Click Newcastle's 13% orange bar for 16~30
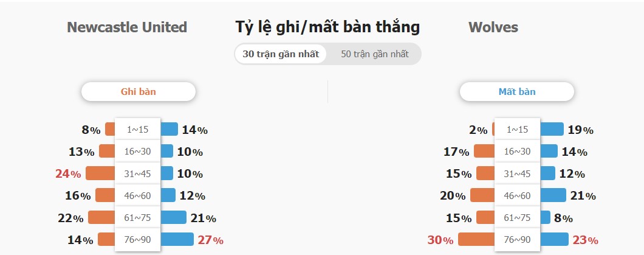 [107, 151]
